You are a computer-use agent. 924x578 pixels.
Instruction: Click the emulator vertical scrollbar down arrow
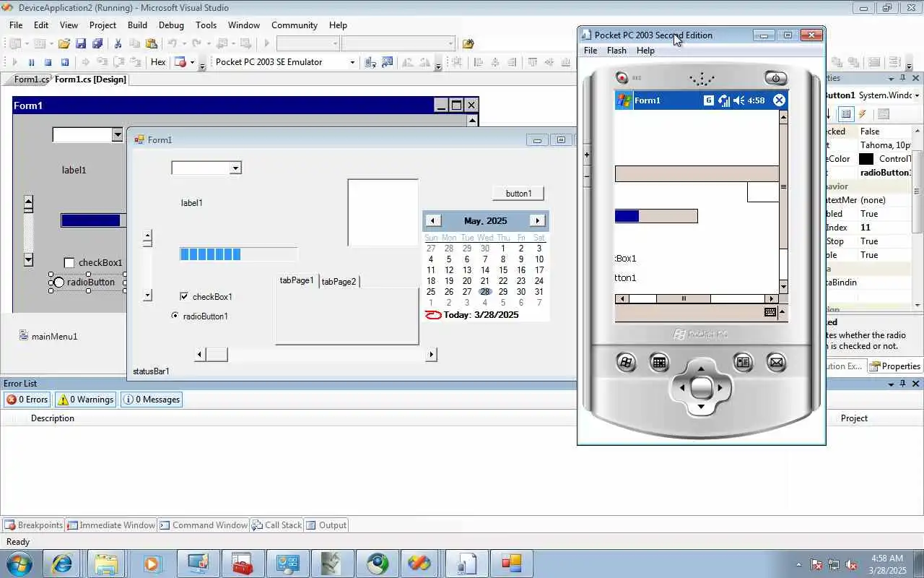pos(783,286)
